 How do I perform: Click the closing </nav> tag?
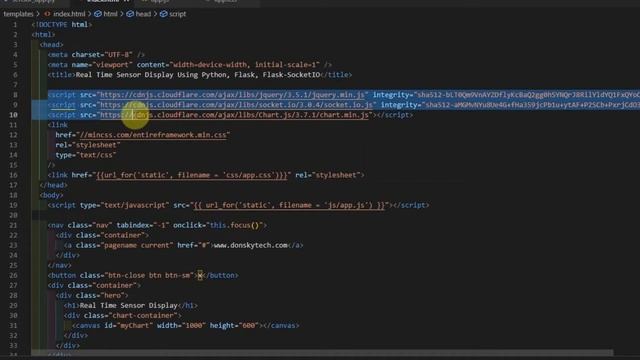tap(60, 265)
